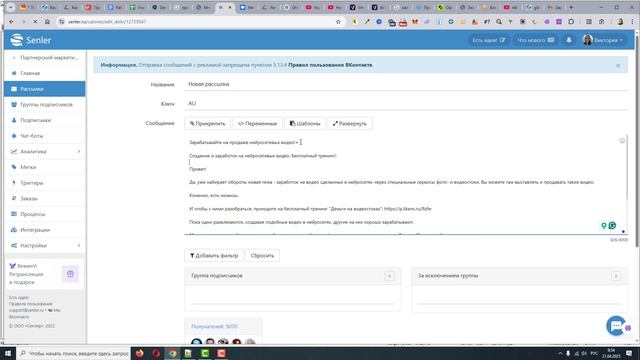Open the "Что нового" panel
This screenshot has height=360, width=640.
tap(535, 40)
